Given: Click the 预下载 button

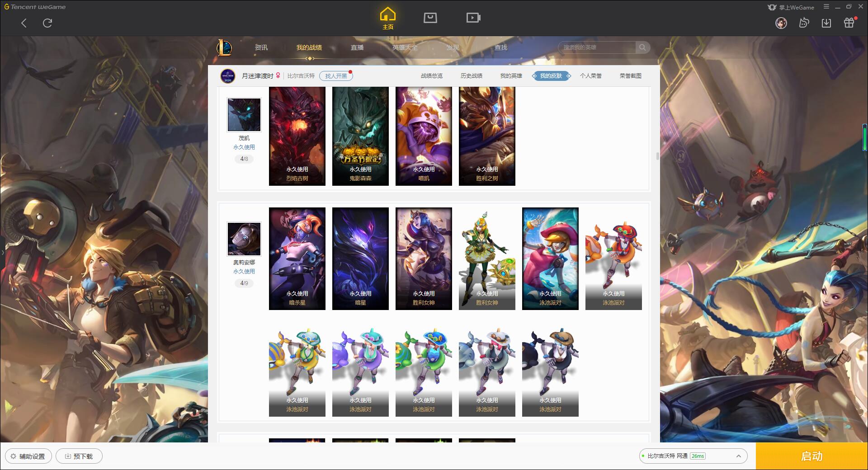Looking at the screenshot, I should point(79,456).
